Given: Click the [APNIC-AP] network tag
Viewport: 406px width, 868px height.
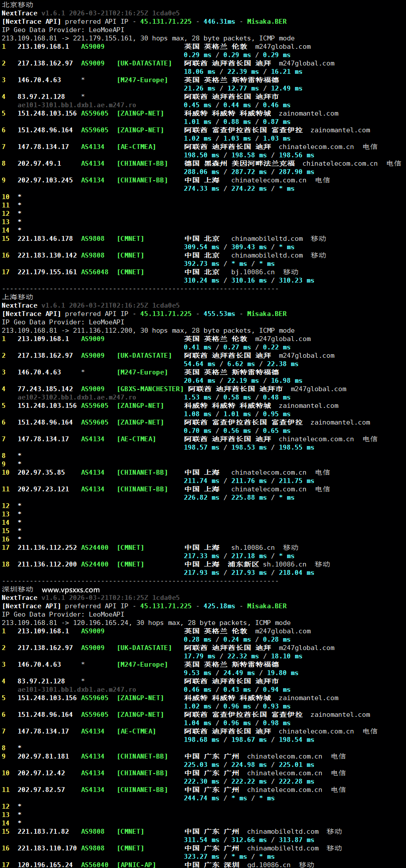Looking at the screenshot, I should (x=136, y=864).
